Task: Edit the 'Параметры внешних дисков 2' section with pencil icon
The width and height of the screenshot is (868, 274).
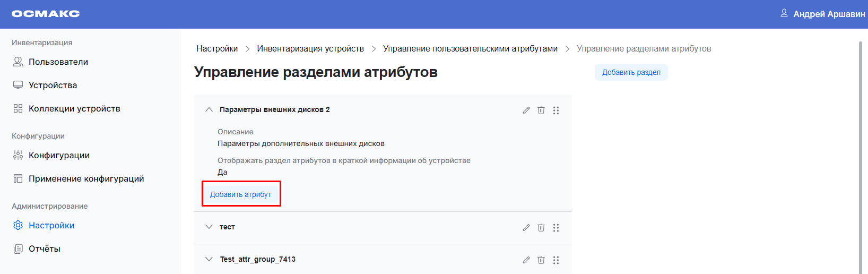Action: [526, 110]
